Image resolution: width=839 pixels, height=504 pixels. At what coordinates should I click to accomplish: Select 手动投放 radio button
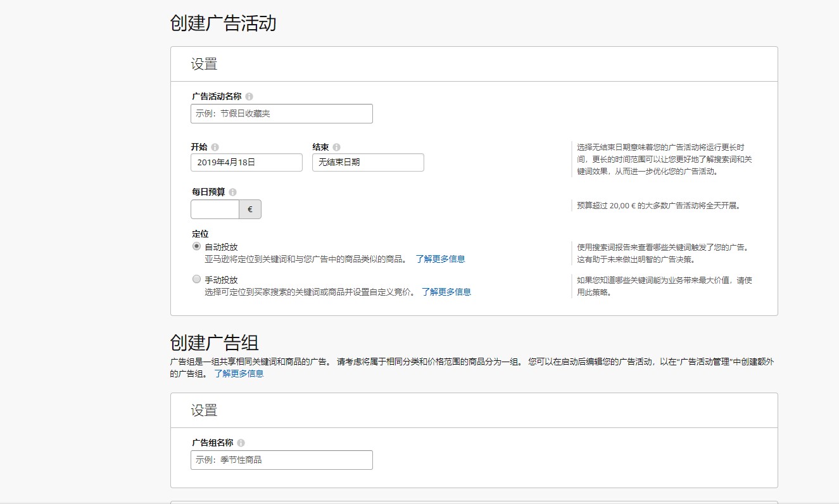[x=196, y=279]
